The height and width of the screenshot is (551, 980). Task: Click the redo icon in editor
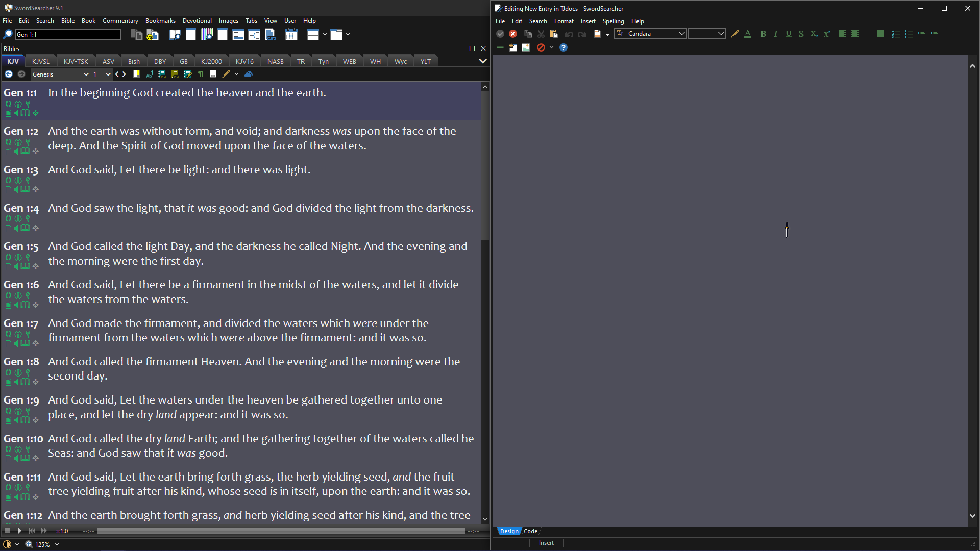[582, 34]
